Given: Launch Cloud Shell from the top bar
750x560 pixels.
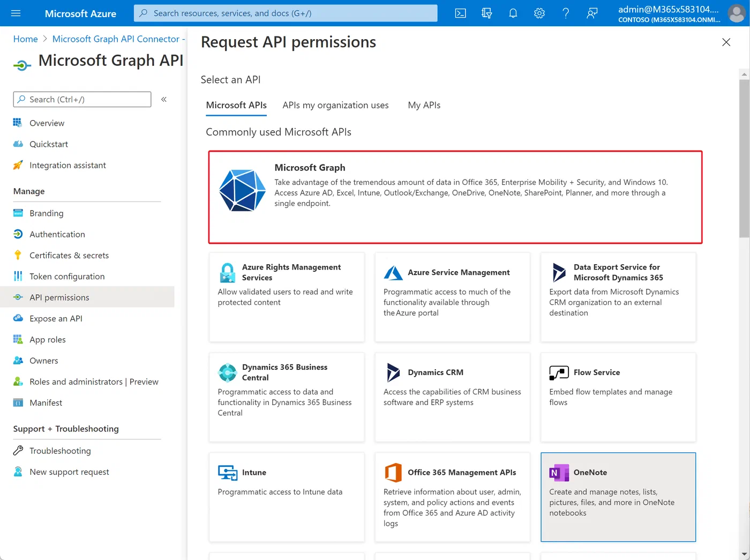Looking at the screenshot, I should pyautogui.click(x=460, y=13).
